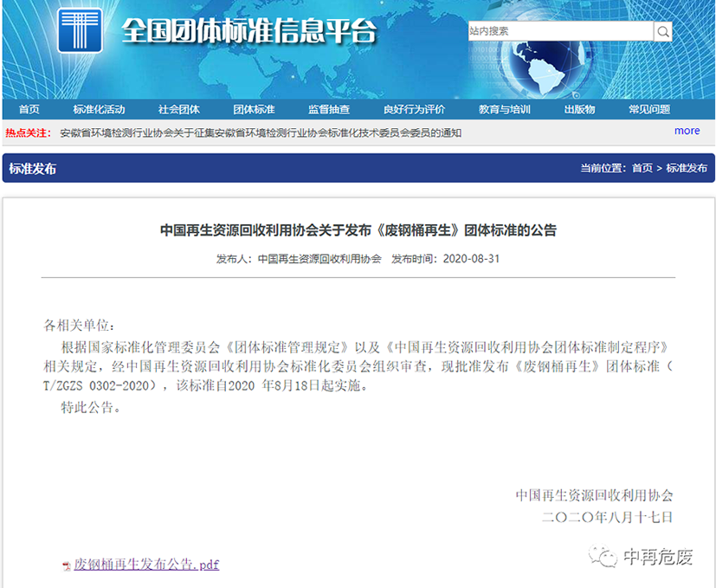716x588 pixels.
Task: Click the platform logo icon
Action: (x=80, y=31)
